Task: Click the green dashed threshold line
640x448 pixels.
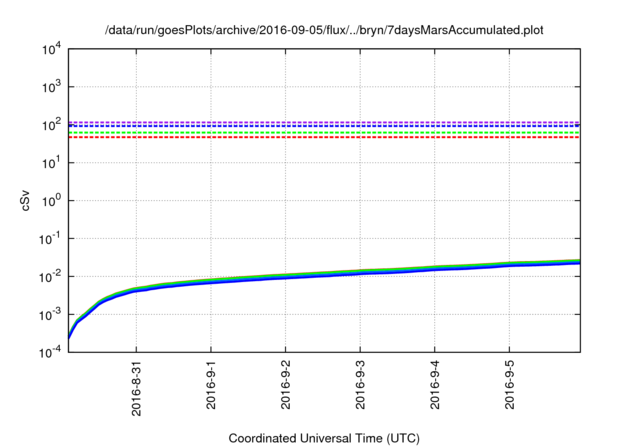Action: pyautogui.click(x=324, y=133)
